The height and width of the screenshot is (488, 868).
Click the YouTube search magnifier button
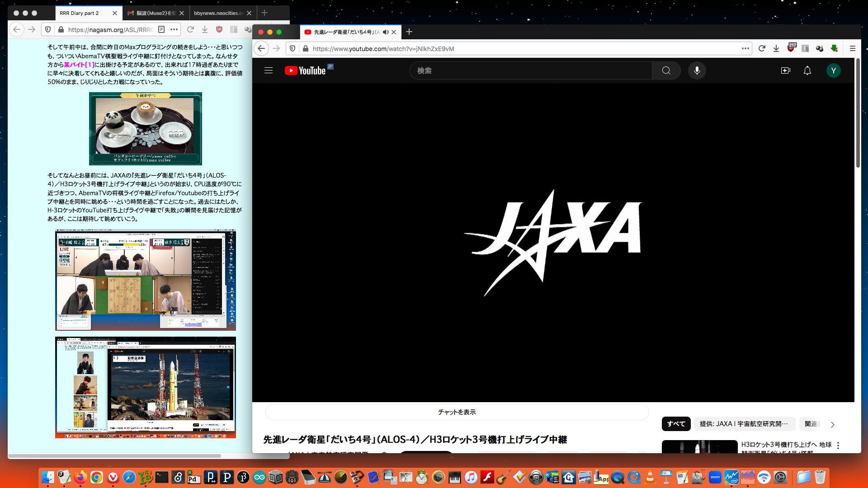[666, 70]
